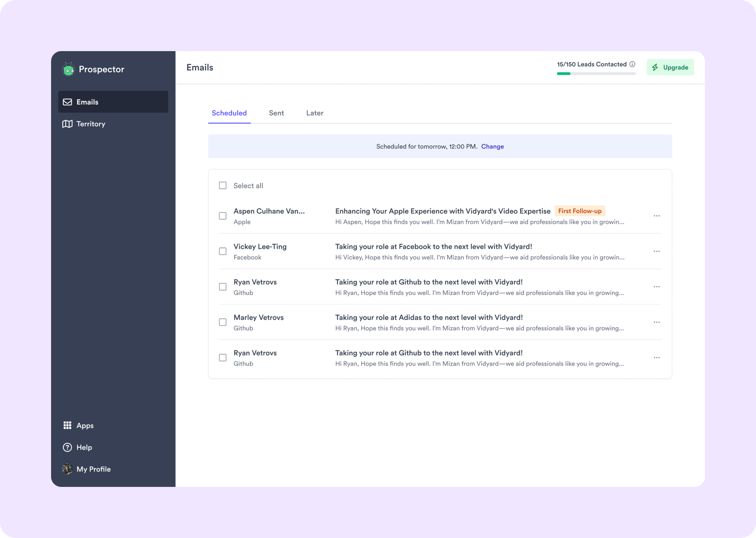
Task: Open the Enhancing Your Apple Experience email subject
Action: tap(443, 211)
